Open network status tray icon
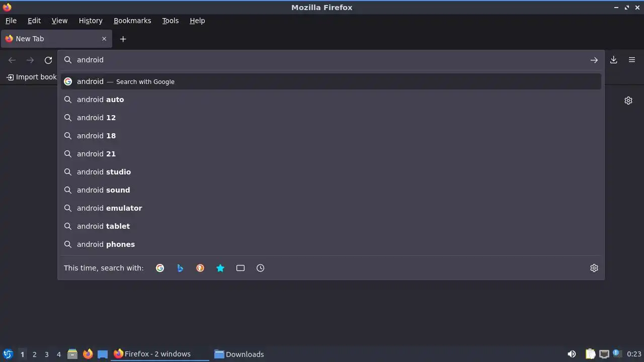Viewport: 644px width, 362px height. tap(604, 354)
